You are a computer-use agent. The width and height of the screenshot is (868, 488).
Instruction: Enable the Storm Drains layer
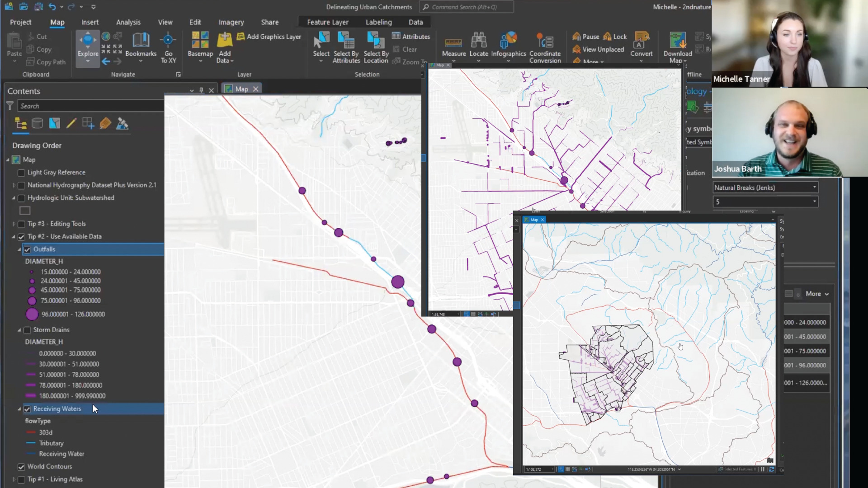(x=27, y=330)
